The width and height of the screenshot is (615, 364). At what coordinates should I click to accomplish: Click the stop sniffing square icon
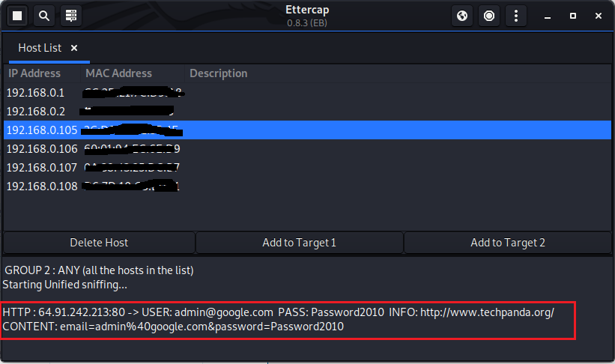click(x=17, y=15)
